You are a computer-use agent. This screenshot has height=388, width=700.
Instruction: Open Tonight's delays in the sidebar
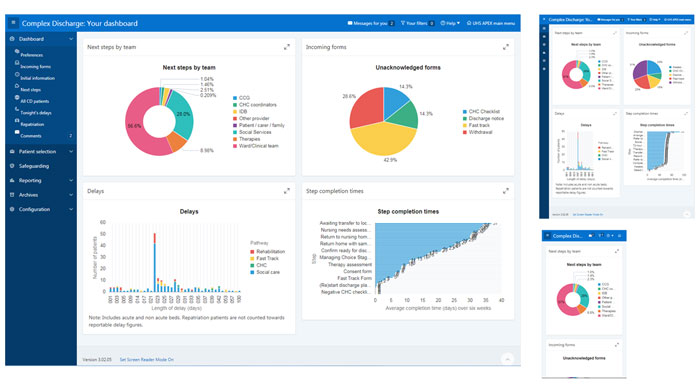coord(36,113)
